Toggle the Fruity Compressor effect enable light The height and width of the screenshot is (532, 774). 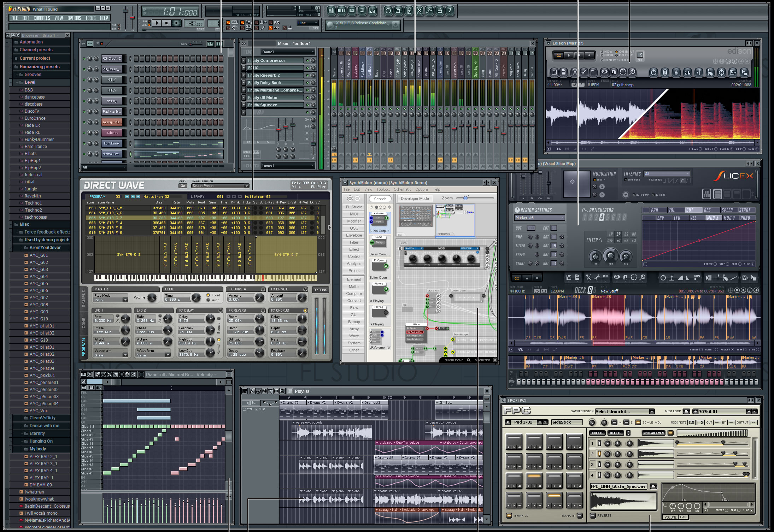pyautogui.click(x=307, y=60)
